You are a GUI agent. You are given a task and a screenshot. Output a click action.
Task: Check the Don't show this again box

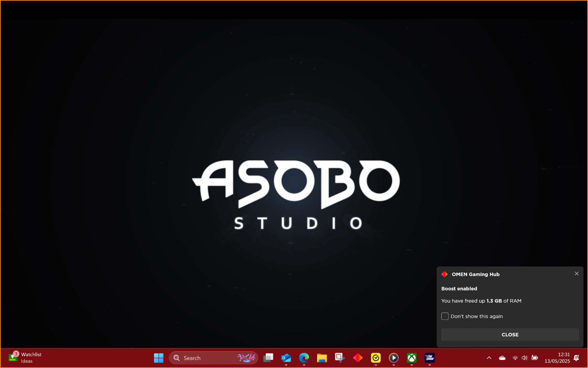pyautogui.click(x=445, y=316)
